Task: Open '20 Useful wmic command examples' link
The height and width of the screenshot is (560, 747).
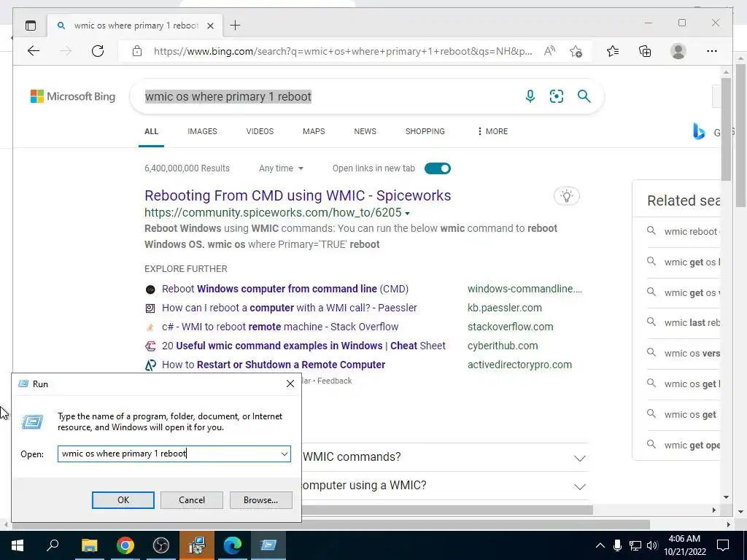Action: point(303,346)
